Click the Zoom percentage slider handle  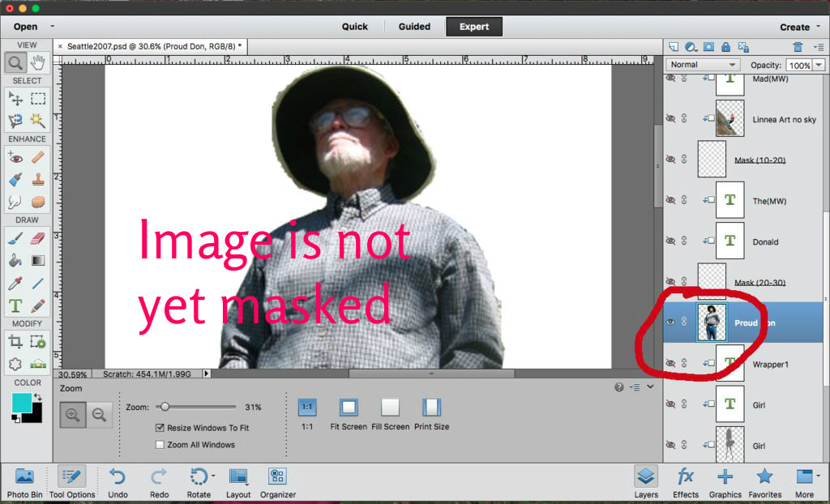[x=165, y=407]
